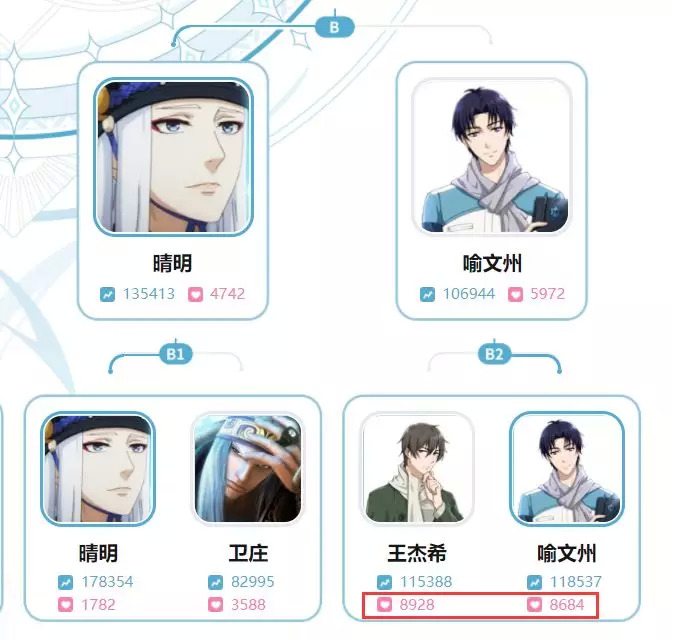Click the 卫庄 name label
Viewport: 673px width, 640px height.
tap(248, 553)
